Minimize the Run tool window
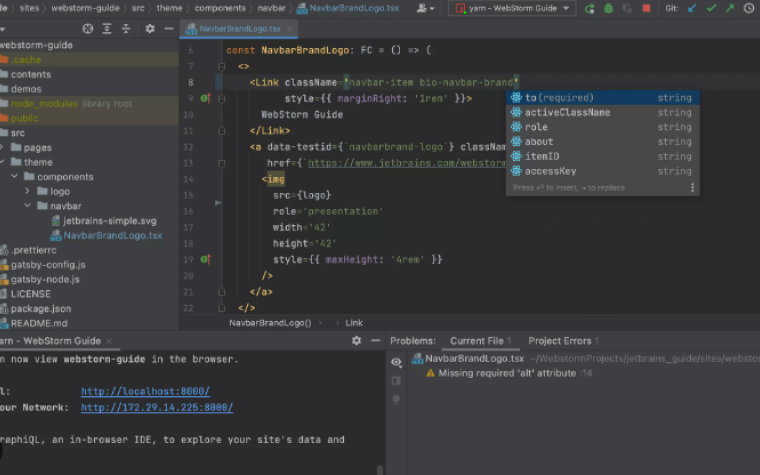 [375, 341]
